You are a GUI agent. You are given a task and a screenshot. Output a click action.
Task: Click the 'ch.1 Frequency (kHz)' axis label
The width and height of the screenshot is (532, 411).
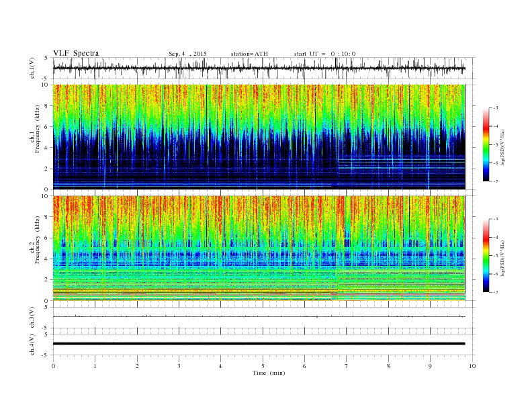tap(36, 129)
